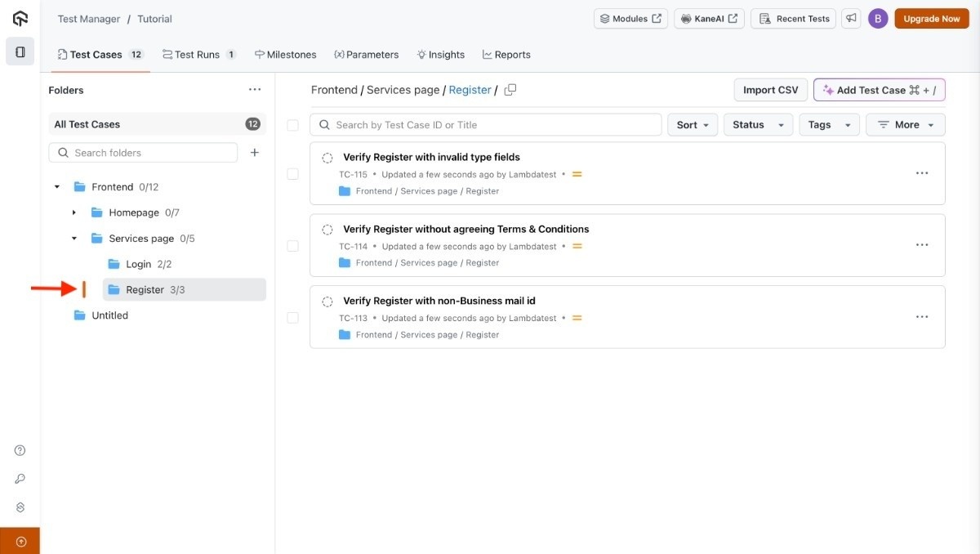Open the Status filter dropdown

click(x=758, y=125)
